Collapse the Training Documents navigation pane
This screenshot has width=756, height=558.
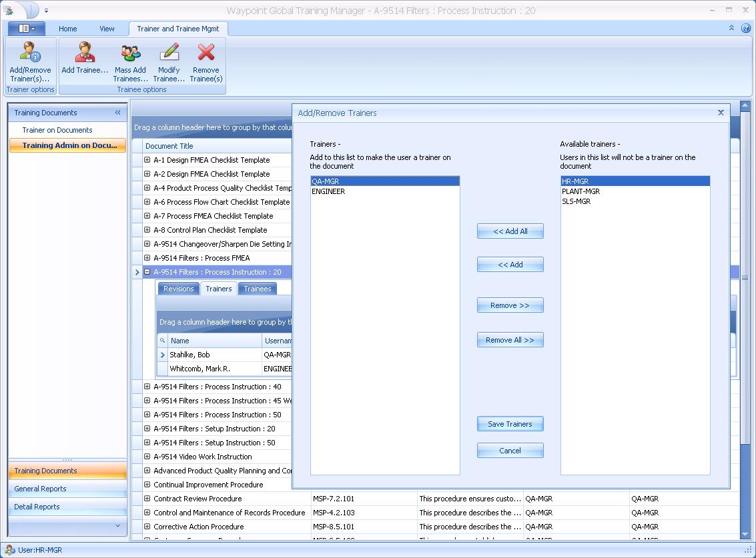pyautogui.click(x=117, y=112)
